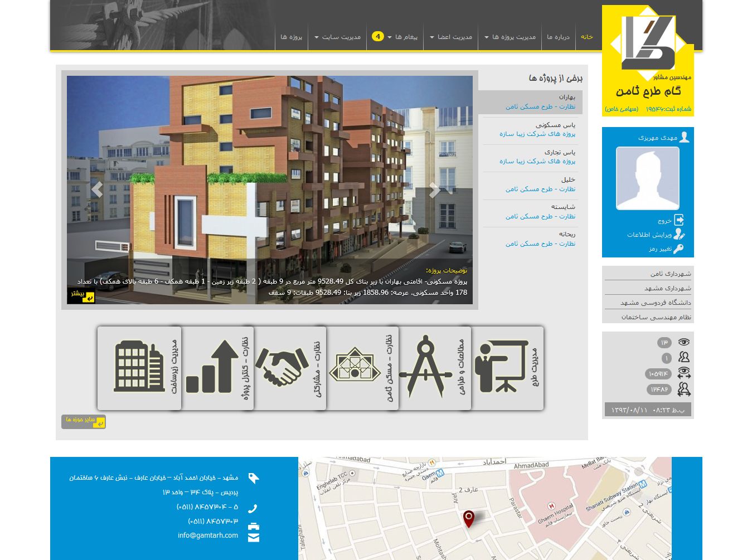Image resolution: width=752 pixels, height=560 pixels.
Task: Go to the 'خانه' home menu item
Action: pyautogui.click(x=586, y=37)
